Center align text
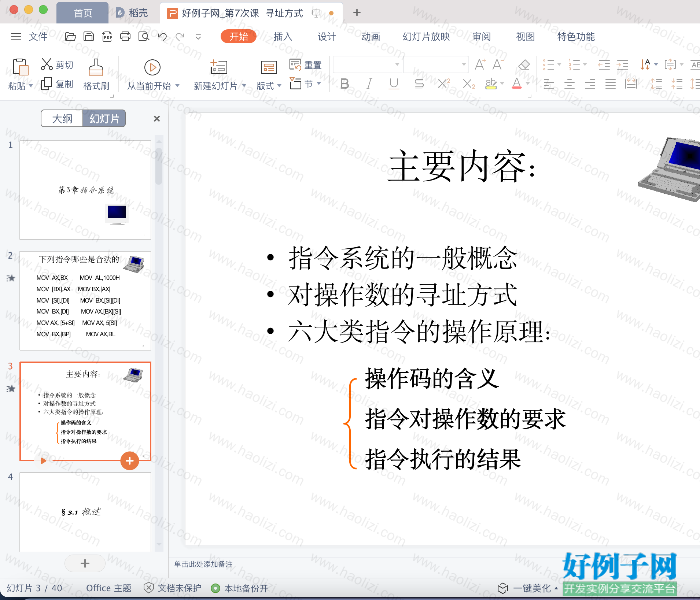Image resolution: width=700 pixels, height=600 pixels. (569, 84)
